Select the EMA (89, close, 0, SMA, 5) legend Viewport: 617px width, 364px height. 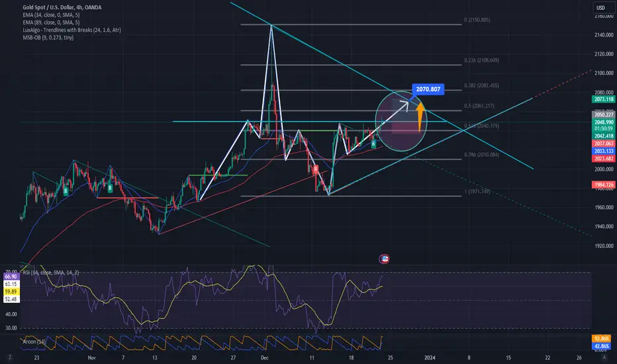click(x=51, y=23)
